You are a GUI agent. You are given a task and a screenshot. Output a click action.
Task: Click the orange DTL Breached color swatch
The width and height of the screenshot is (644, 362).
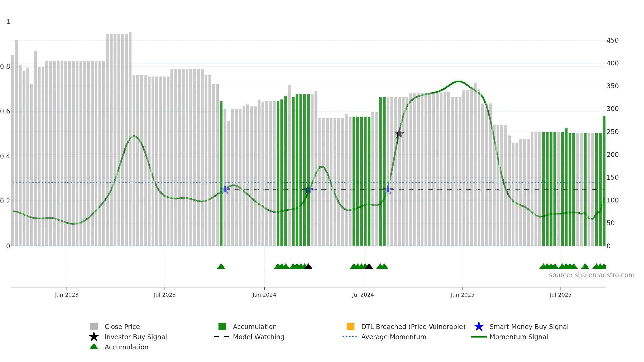pyautogui.click(x=350, y=327)
